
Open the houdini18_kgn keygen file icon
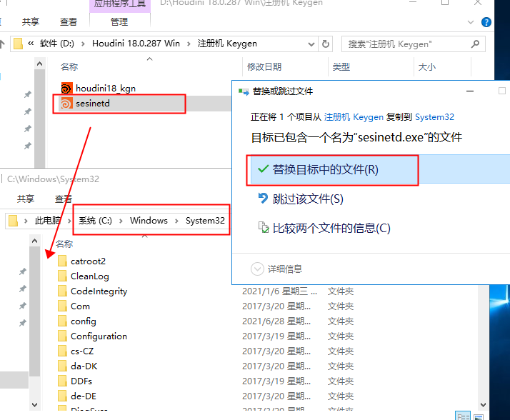tap(66, 88)
